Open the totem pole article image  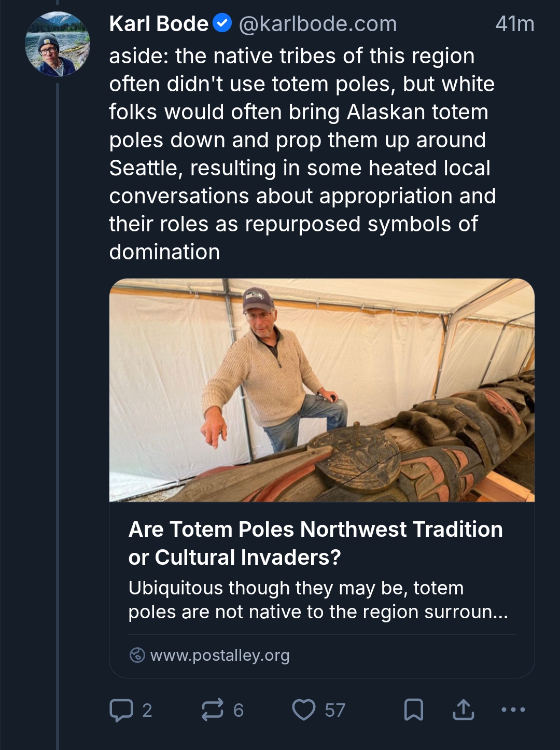pyautogui.click(x=321, y=390)
